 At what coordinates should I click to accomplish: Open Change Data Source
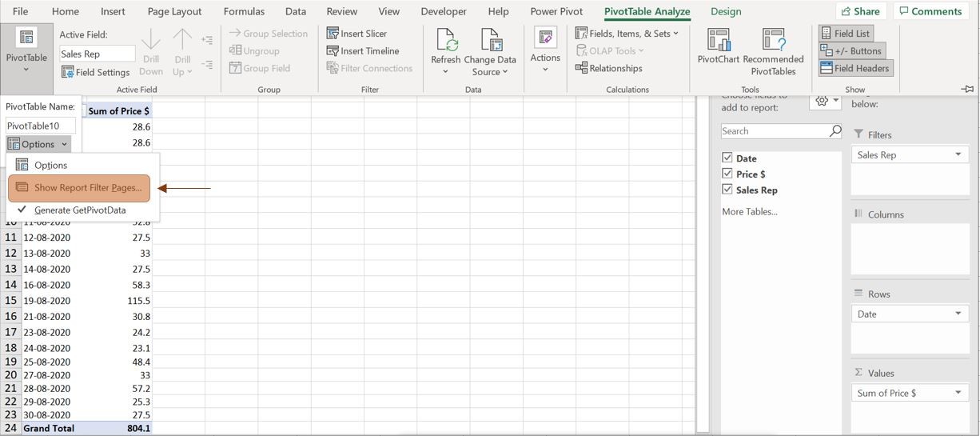pyautogui.click(x=490, y=52)
